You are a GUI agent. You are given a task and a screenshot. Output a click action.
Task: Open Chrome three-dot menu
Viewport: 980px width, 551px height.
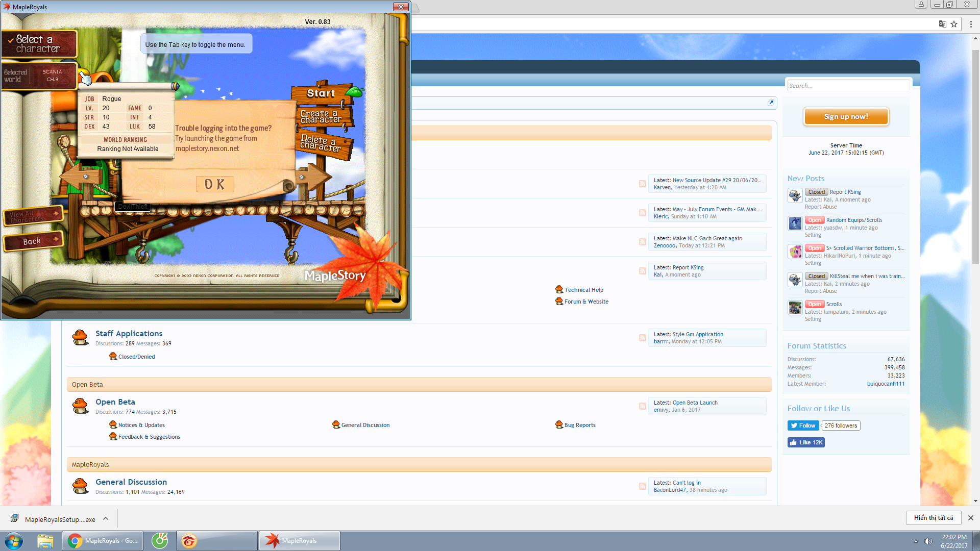click(x=971, y=24)
